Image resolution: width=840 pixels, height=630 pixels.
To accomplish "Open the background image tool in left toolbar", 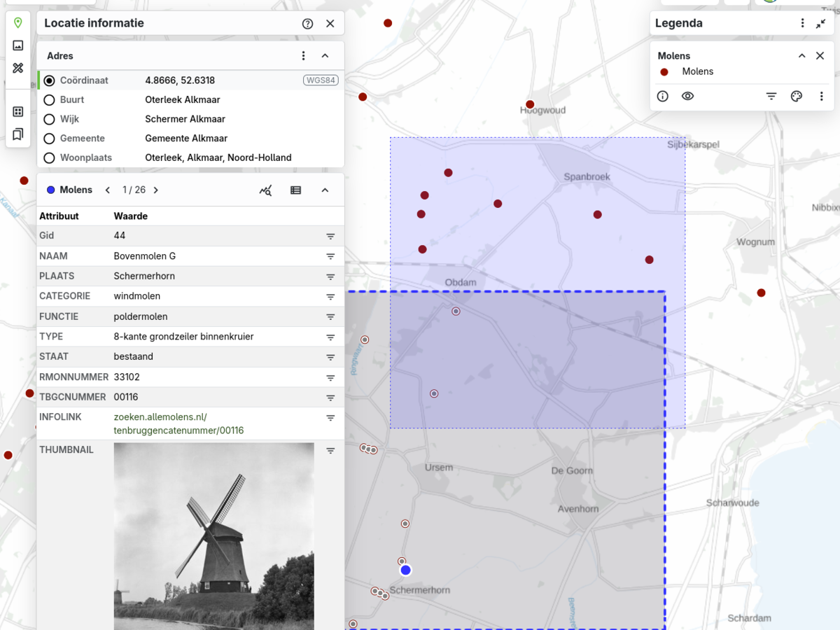I will (18, 45).
